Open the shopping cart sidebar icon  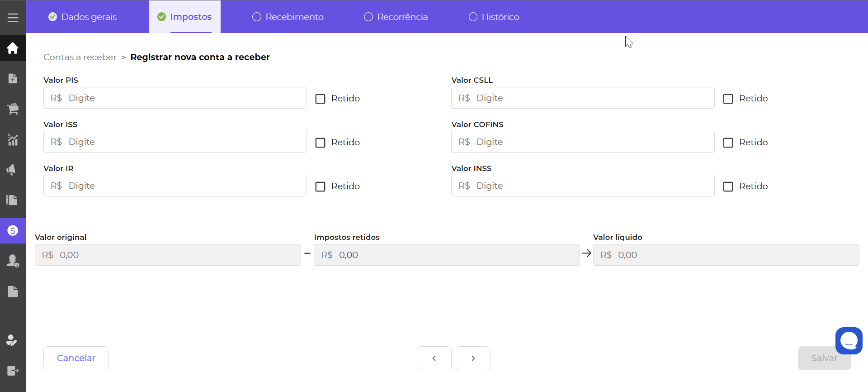click(x=13, y=109)
